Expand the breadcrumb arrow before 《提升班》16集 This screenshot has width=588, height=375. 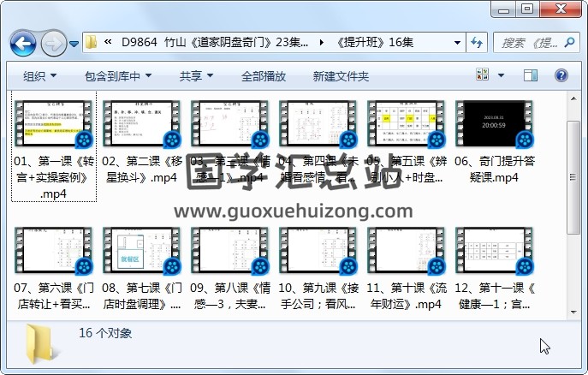click(321, 42)
